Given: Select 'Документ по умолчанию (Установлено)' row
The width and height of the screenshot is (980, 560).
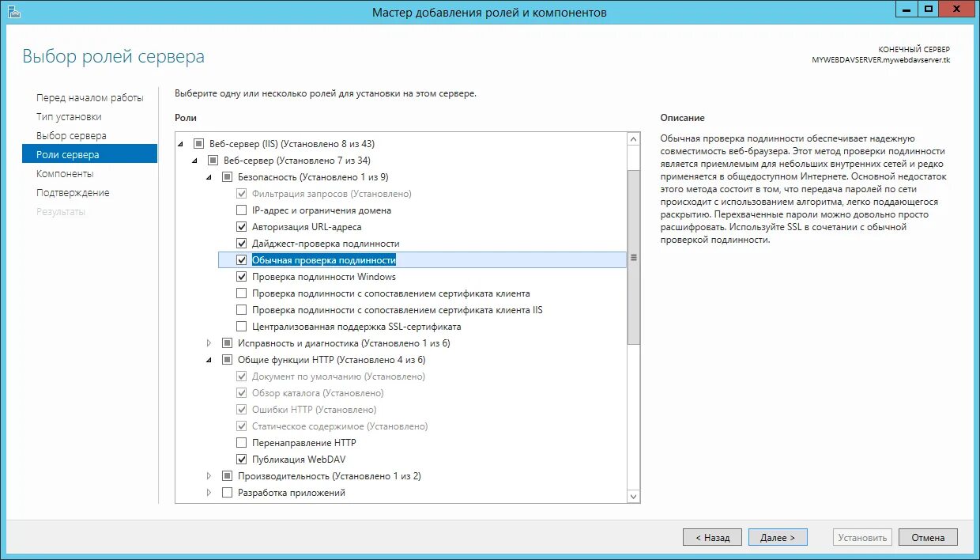Looking at the screenshot, I should pyautogui.click(x=338, y=376).
